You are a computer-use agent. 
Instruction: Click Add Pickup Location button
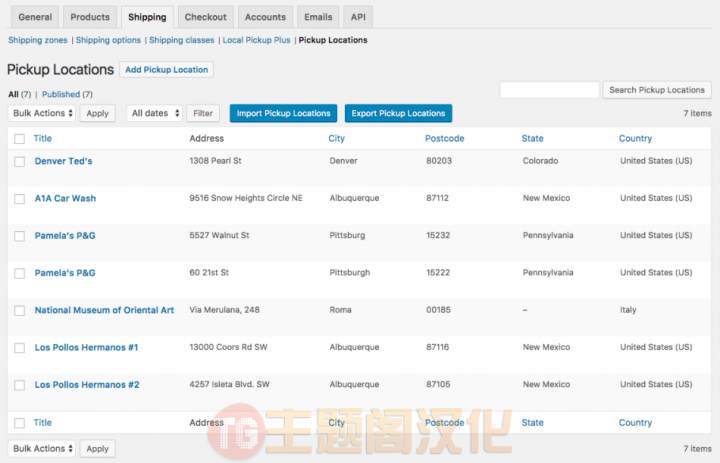point(167,70)
